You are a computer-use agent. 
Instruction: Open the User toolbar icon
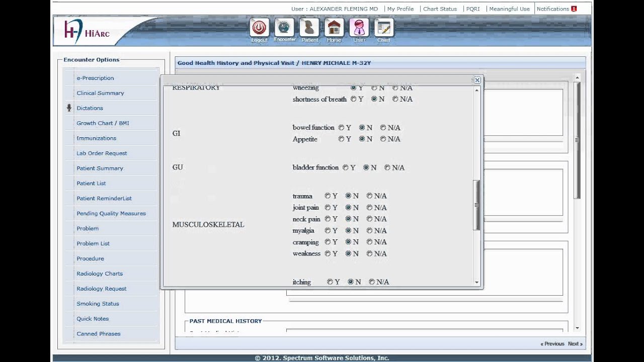(359, 28)
